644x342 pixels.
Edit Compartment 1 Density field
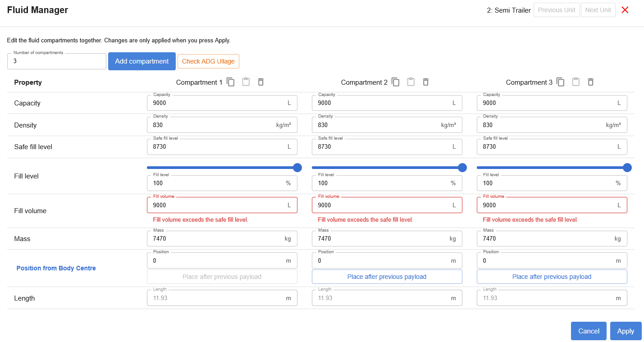[x=222, y=125]
